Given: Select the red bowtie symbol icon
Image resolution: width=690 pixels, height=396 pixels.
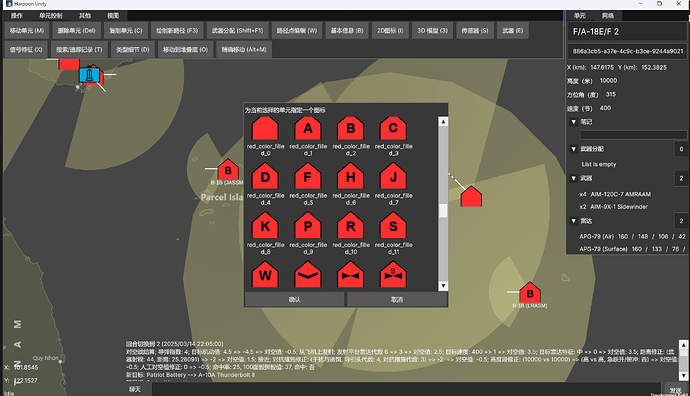Looking at the screenshot, I should pos(350,275).
